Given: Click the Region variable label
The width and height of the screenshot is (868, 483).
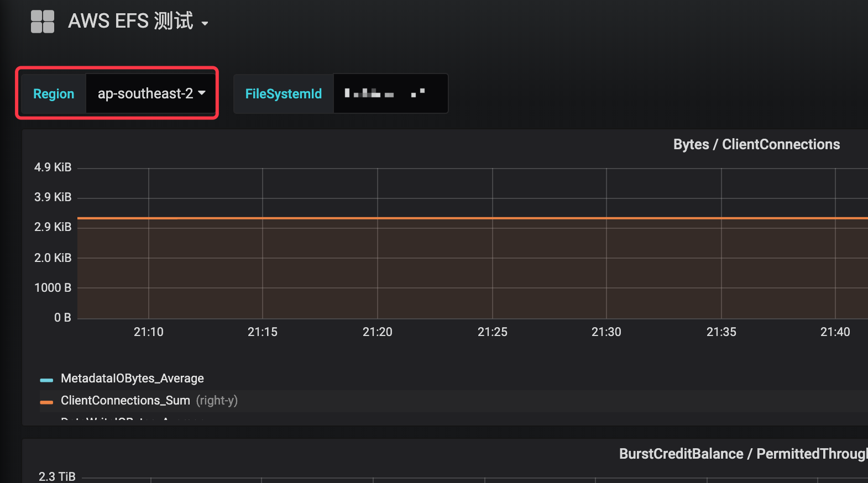Looking at the screenshot, I should [54, 94].
